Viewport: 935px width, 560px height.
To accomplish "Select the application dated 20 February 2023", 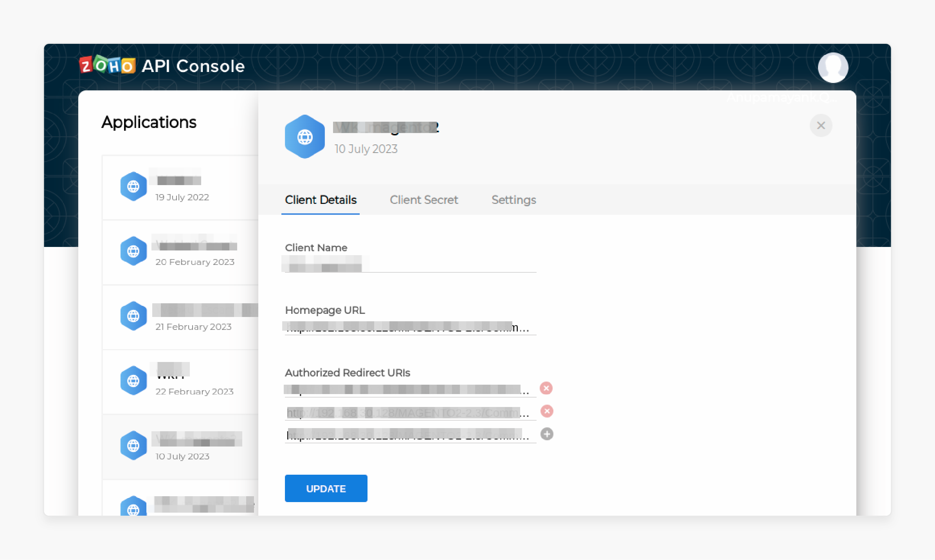I will pos(180,252).
